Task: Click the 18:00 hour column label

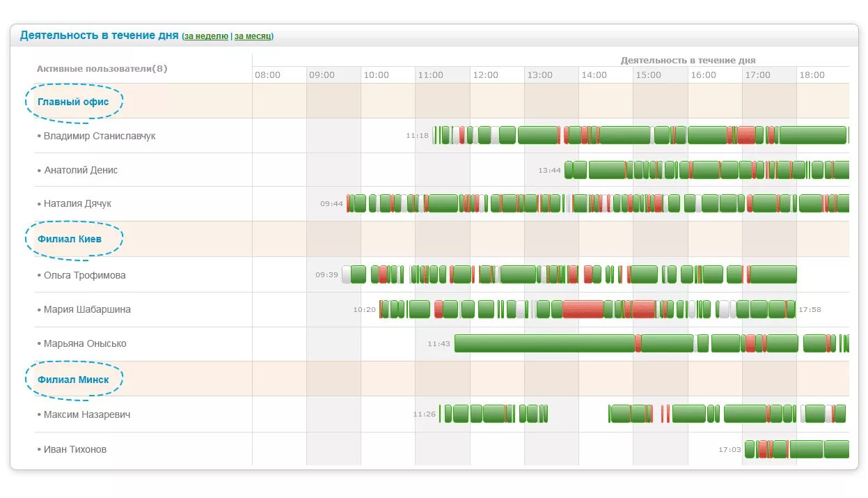Action: coord(812,75)
